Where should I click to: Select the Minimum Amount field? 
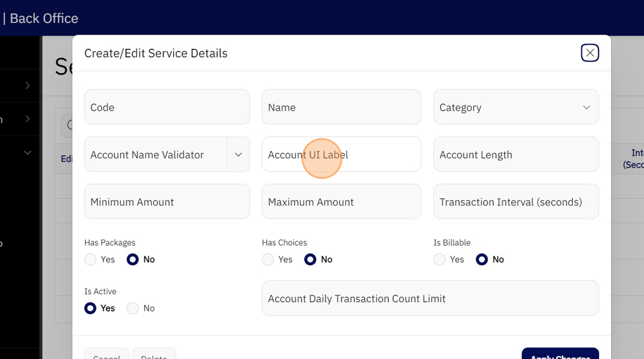click(167, 202)
